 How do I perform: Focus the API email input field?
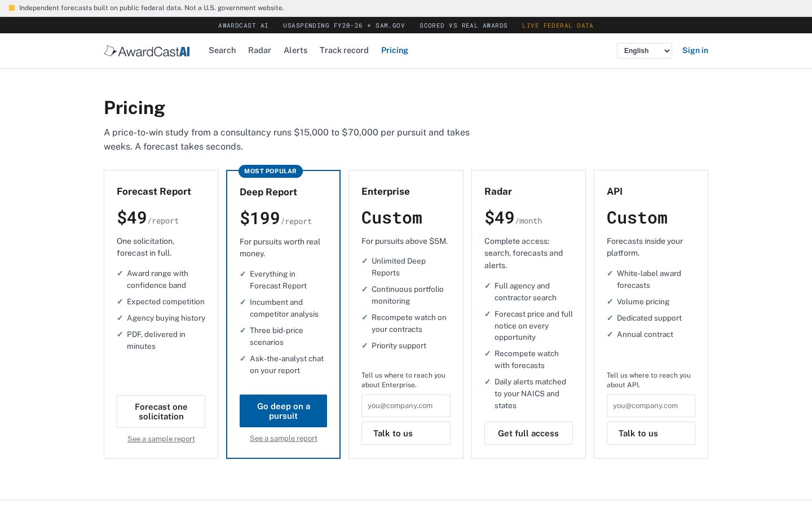pyautogui.click(x=651, y=406)
